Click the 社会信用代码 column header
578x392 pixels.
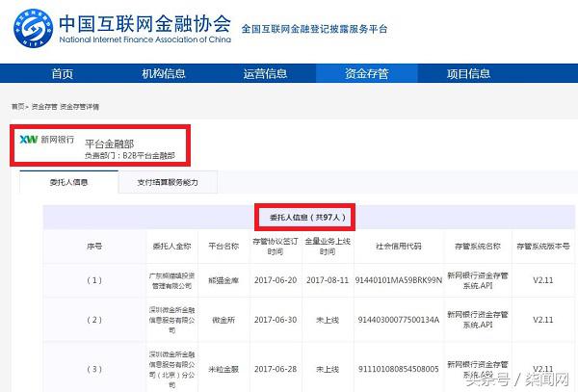pyautogui.click(x=399, y=247)
